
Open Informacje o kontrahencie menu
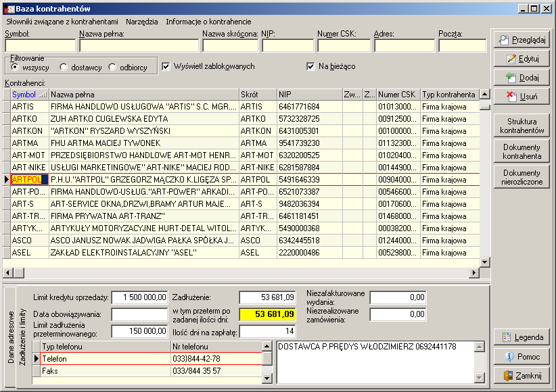click(x=208, y=22)
